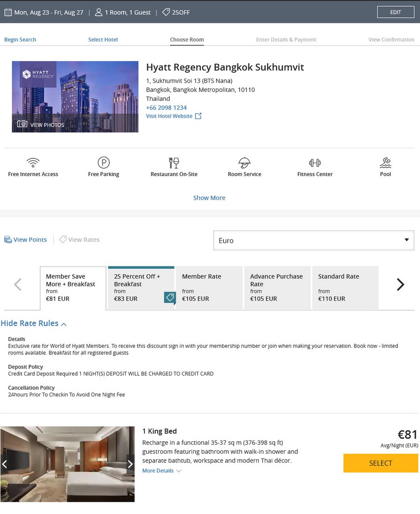Screen dimensions: 420x514
Task: Collapse rate rules via Hide Rate Rules
Action: click(34, 324)
